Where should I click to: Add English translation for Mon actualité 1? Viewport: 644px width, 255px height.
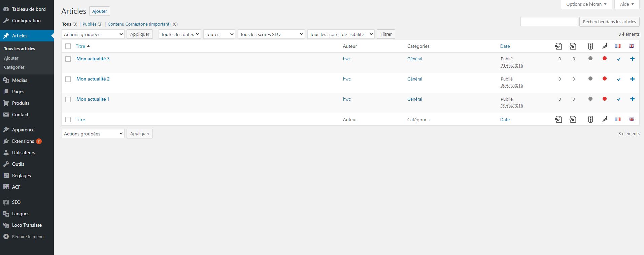[632, 99]
